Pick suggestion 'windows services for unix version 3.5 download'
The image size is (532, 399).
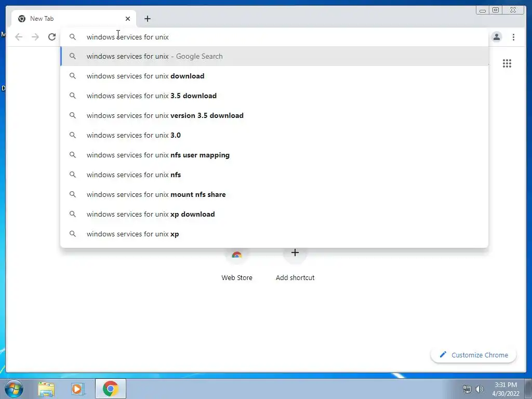click(x=274, y=115)
